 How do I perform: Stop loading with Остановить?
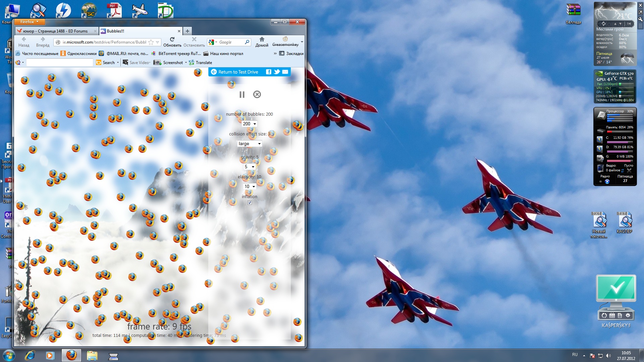click(x=194, y=42)
